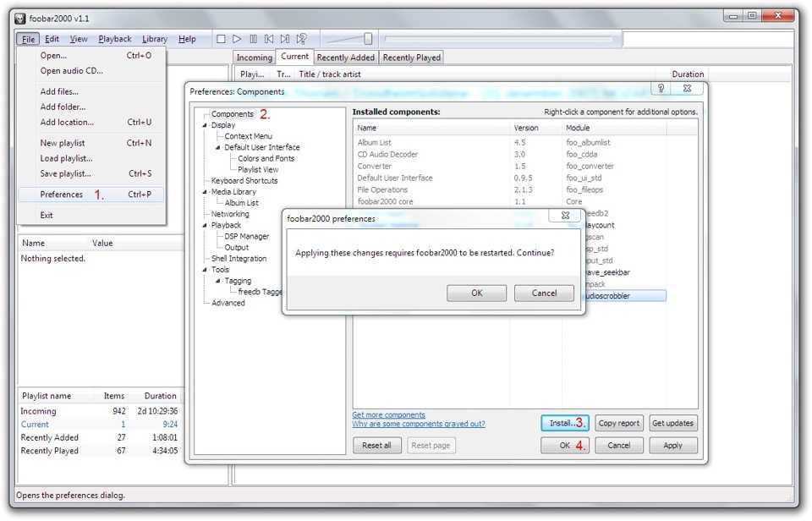The width and height of the screenshot is (812, 521).
Task: Collapse the Media Library tree node
Action: coord(205,192)
